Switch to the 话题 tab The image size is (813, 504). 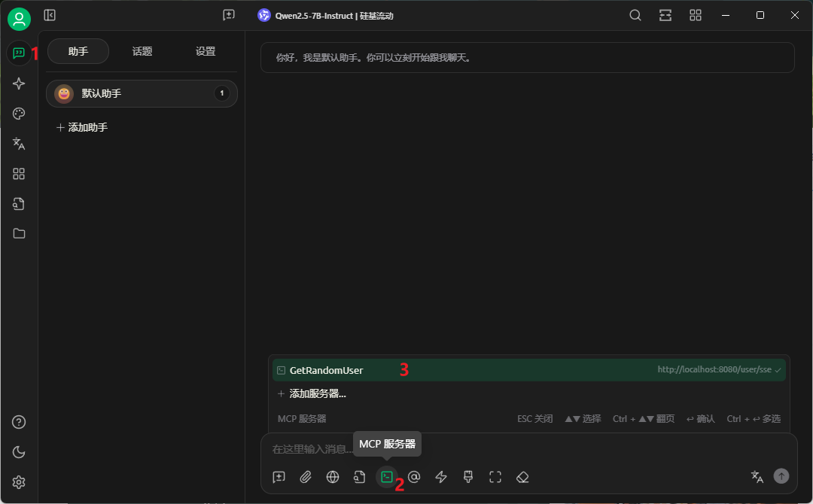[x=142, y=51]
